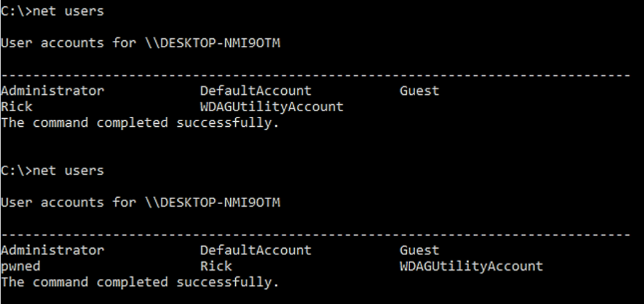This screenshot has height=304, width=644.
Task: Click the second "command completed successfully" message
Action: pos(140,282)
